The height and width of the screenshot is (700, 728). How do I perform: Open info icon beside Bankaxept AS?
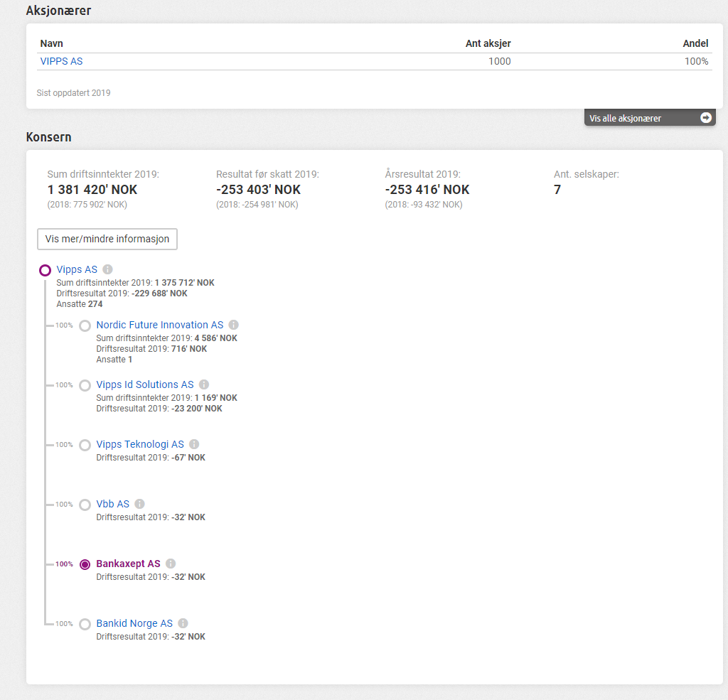tap(171, 564)
